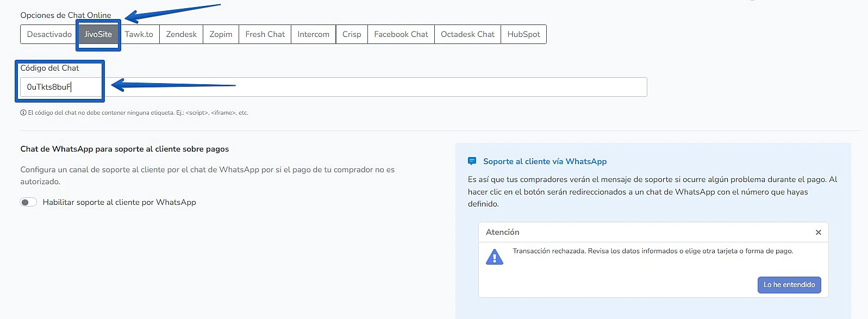This screenshot has height=319, width=868.
Task: Pick Zopim from chat options
Action: click(x=221, y=34)
